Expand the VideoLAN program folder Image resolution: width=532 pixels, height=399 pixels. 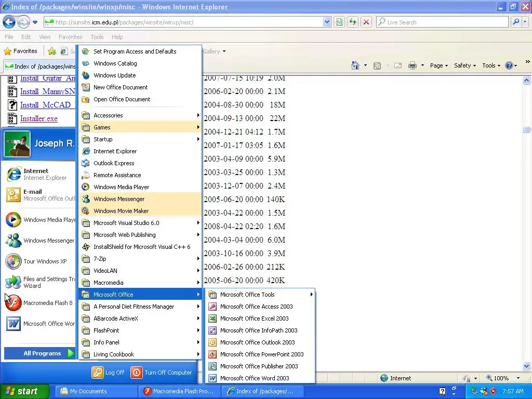coord(140,270)
